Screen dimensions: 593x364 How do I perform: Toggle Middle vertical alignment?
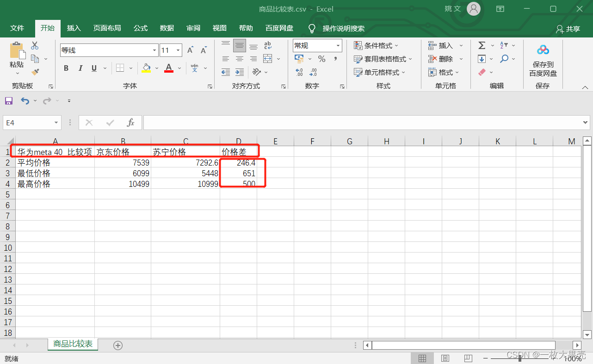click(x=240, y=45)
